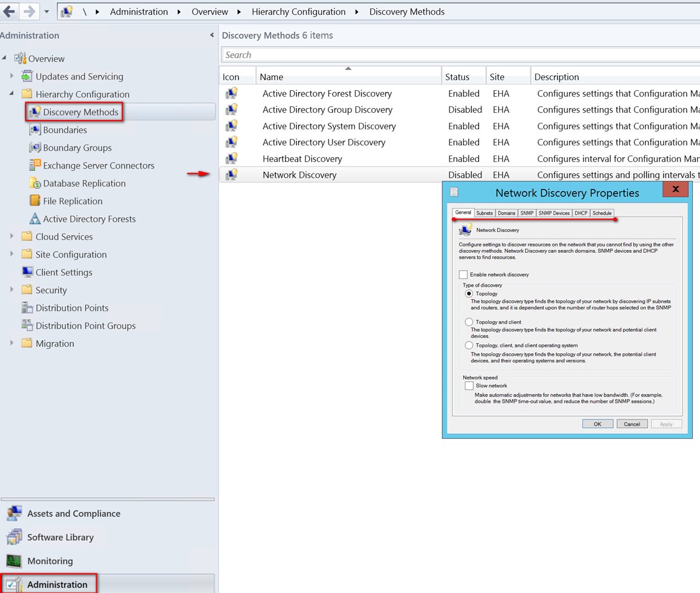The image size is (700, 593).
Task: Switch to the SNMP tab
Action: 527,213
